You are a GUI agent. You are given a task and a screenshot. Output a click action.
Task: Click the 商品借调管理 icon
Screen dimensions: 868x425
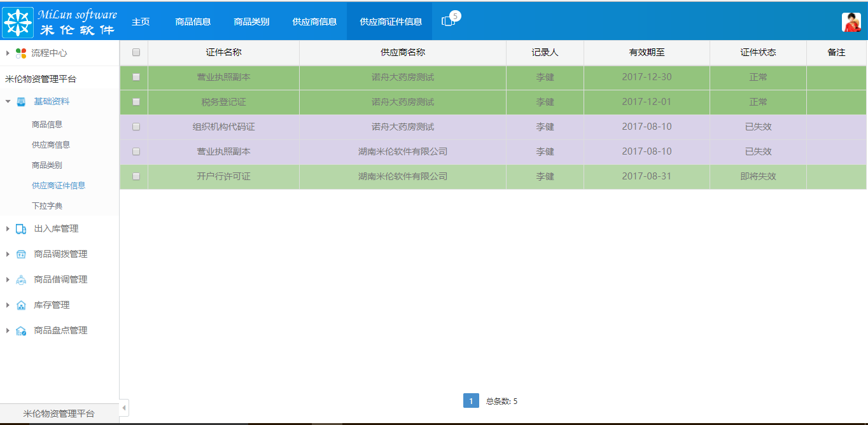coord(19,279)
